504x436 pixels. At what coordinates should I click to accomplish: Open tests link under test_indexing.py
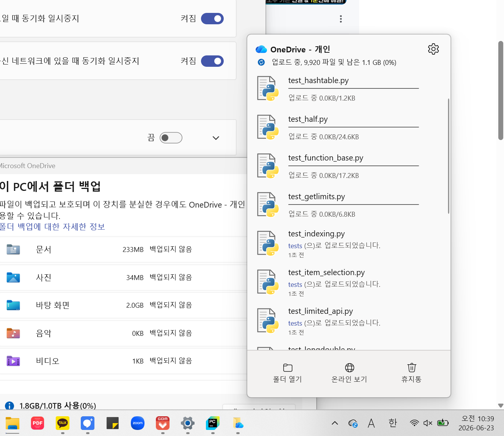click(x=295, y=246)
